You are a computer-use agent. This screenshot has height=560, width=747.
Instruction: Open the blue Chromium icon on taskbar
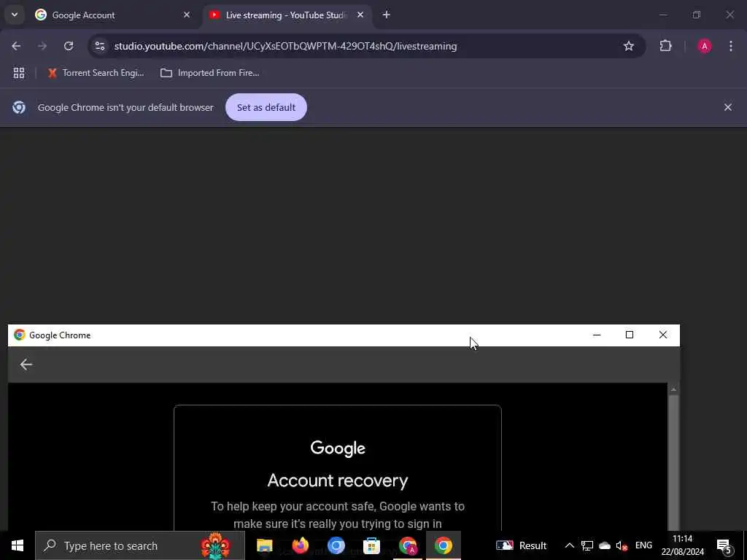pyautogui.click(x=336, y=545)
